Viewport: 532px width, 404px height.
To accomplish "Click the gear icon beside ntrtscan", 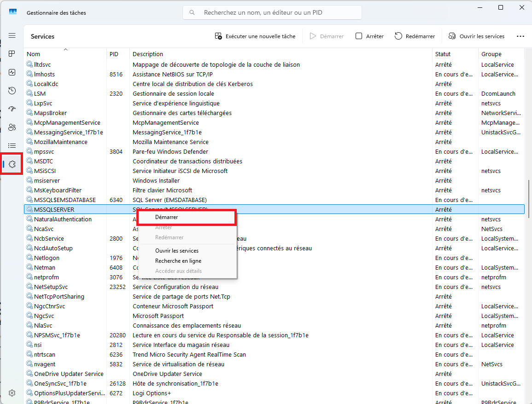I will coord(29,354).
